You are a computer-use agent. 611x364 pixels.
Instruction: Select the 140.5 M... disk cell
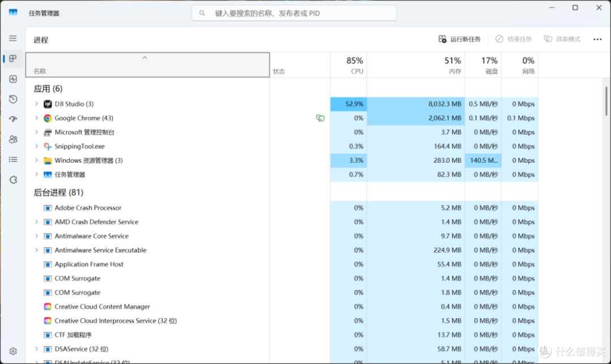pyautogui.click(x=483, y=161)
